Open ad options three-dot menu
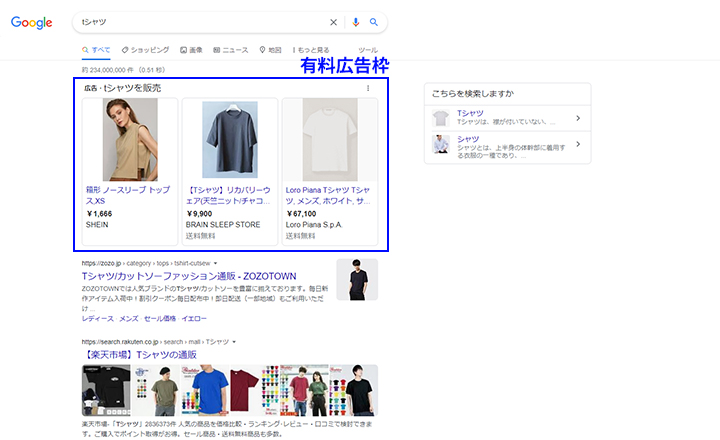This screenshot has width=720, height=440. 367,89
